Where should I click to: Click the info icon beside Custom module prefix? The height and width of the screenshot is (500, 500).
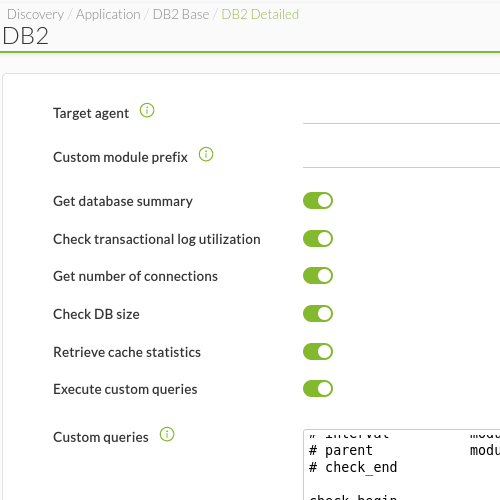coord(206,154)
